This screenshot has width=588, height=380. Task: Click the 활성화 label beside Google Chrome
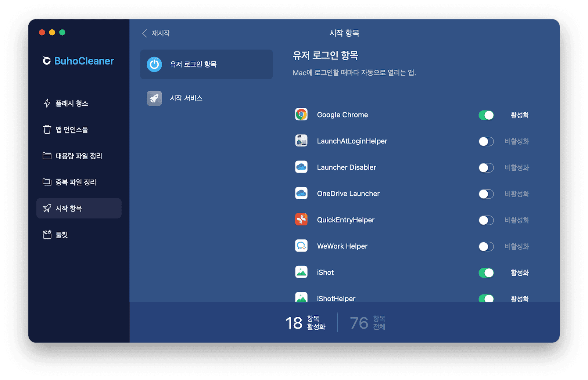520,115
